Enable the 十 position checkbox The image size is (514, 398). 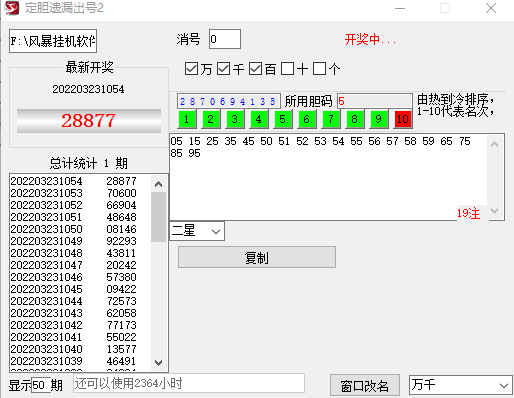coord(287,69)
